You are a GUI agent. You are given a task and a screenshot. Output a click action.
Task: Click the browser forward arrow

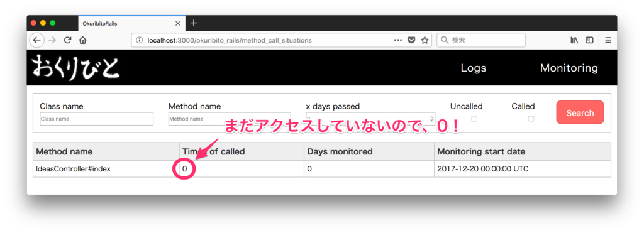(x=52, y=40)
